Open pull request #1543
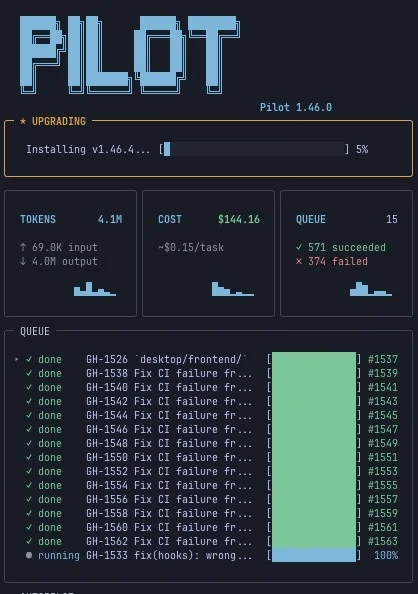Screen dimensions: 418x594 (383, 401)
